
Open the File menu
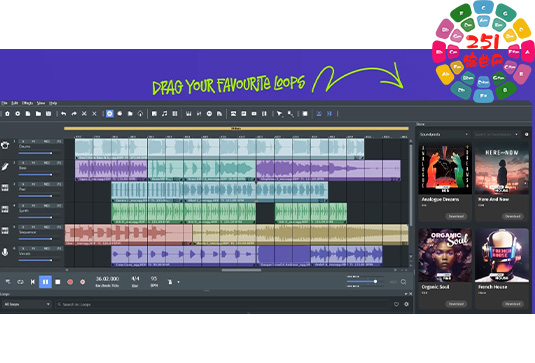(x=4, y=103)
